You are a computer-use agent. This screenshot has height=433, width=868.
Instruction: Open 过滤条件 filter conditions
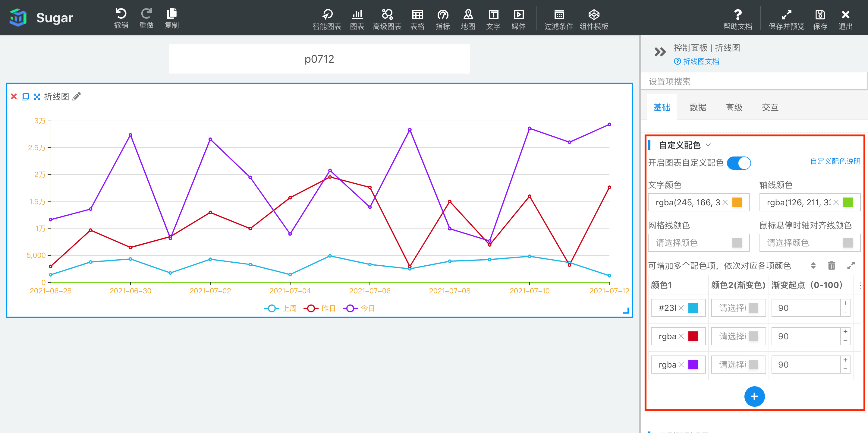(559, 14)
